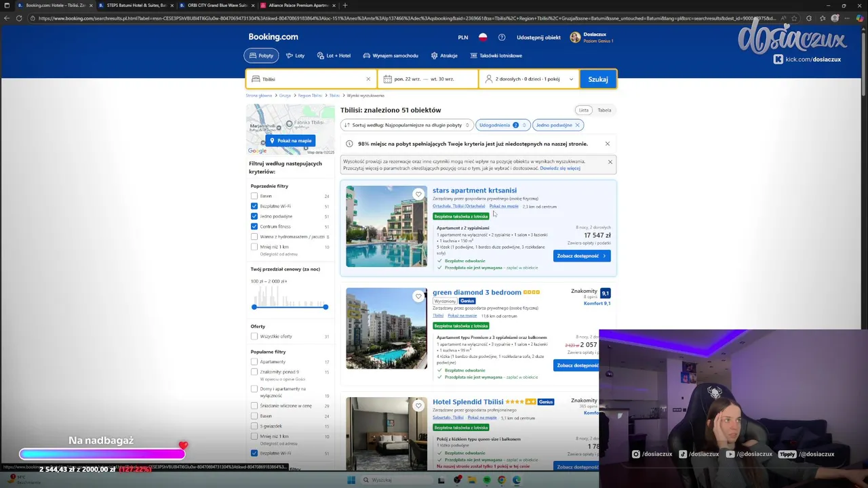The width and height of the screenshot is (868, 488).
Task: Click Gruzja breadcrumb link
Action: pos(285,96)
